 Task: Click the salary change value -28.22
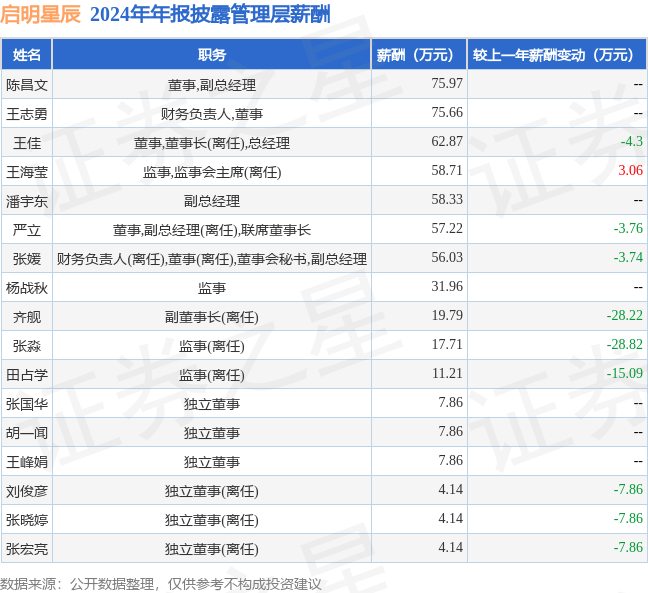624,315
